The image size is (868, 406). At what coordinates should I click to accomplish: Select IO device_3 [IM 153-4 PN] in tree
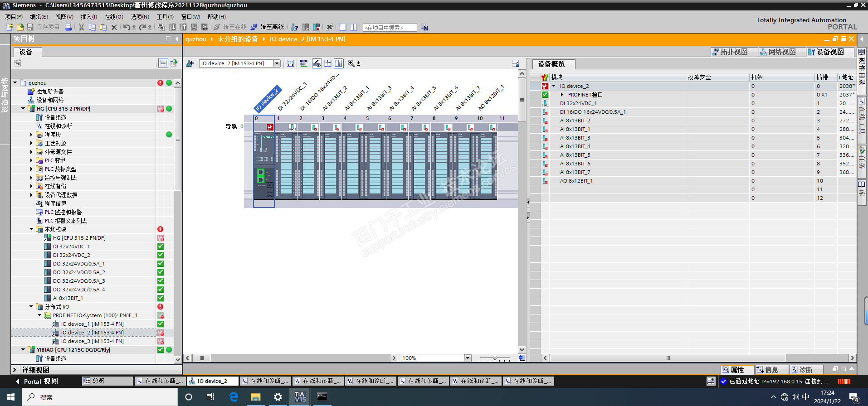pyautogui.click(x=92, y=341)
